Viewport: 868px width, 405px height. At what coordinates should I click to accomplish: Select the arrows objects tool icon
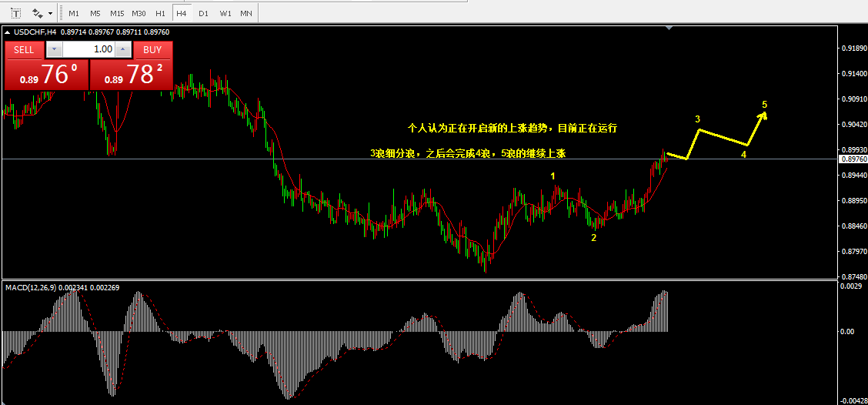click(38, 12)
